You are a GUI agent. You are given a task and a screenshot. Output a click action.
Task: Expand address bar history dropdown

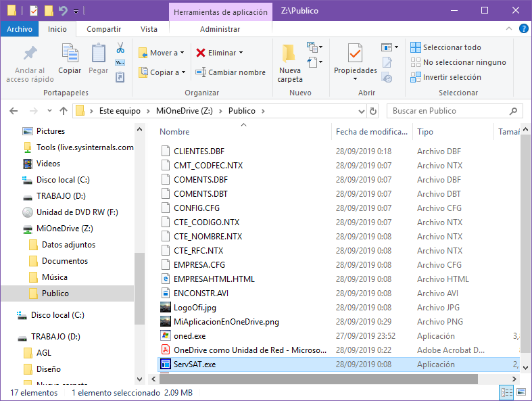362,111
